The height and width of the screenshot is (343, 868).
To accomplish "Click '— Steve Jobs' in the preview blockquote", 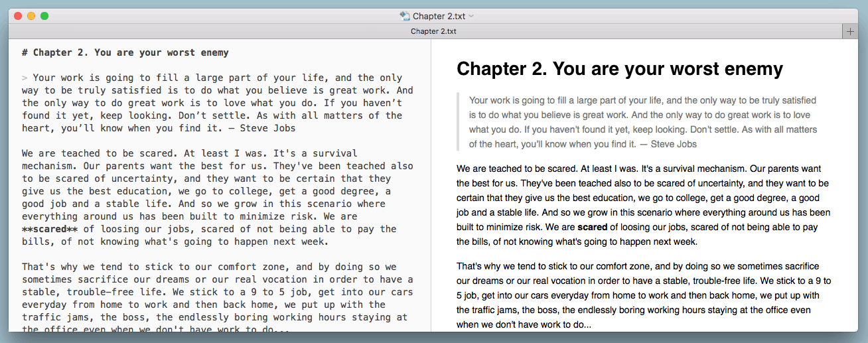I will [x=669, y=143].
